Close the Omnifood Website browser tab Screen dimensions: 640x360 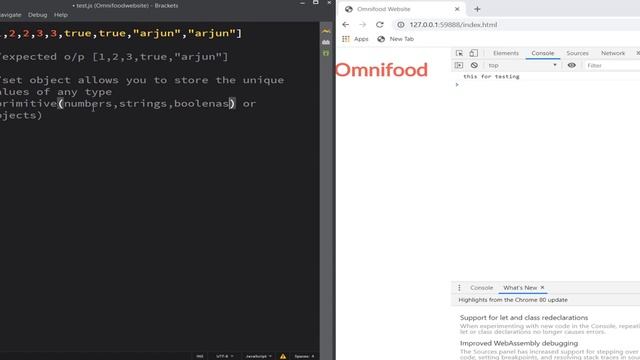457,9
